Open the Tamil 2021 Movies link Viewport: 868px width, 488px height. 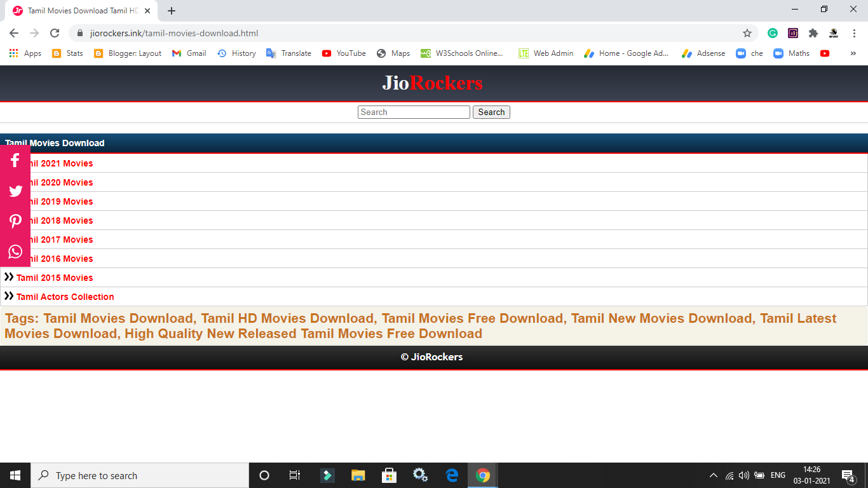tap(62, 163)
